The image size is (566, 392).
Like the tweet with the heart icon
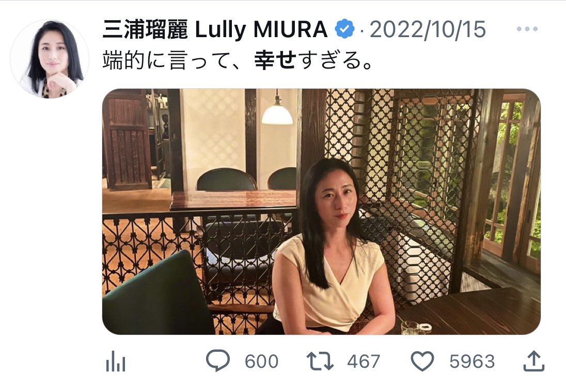click(x=422, y=362)
